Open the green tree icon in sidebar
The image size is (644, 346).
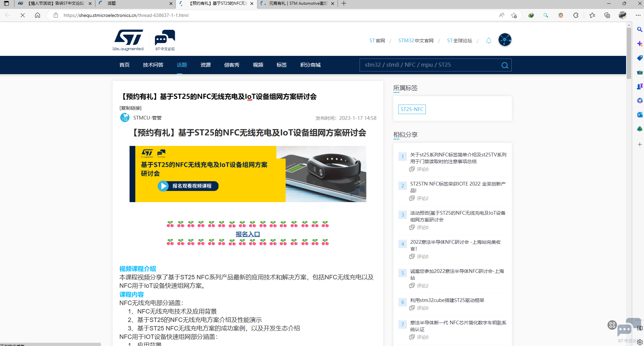[640, 129]
